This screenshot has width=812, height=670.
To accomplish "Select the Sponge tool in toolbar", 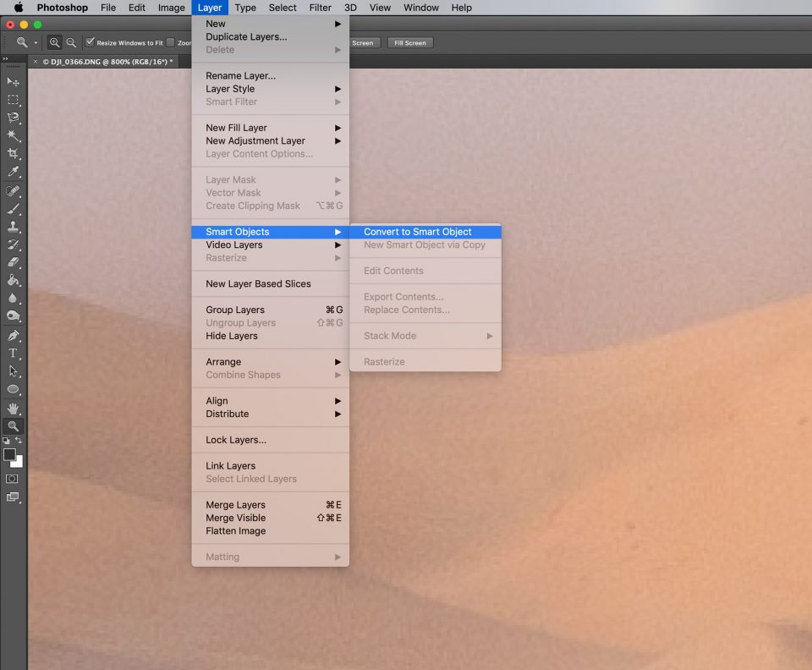I will click(x=13, y=316).
